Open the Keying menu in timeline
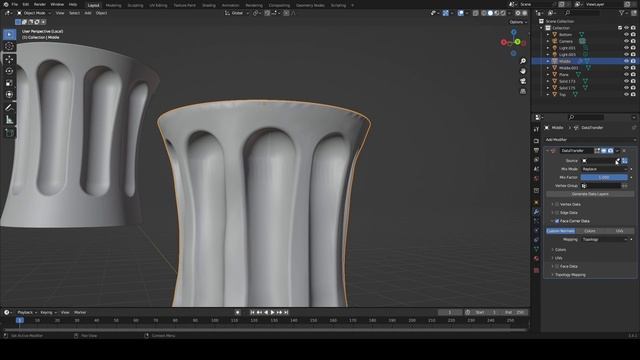640x360 pixels. click(48, 312)
